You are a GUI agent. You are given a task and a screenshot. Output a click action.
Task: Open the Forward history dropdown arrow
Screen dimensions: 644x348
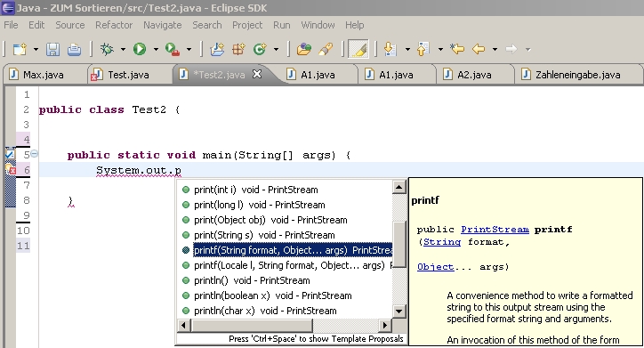pyautogui.click(x=527, y=50)
